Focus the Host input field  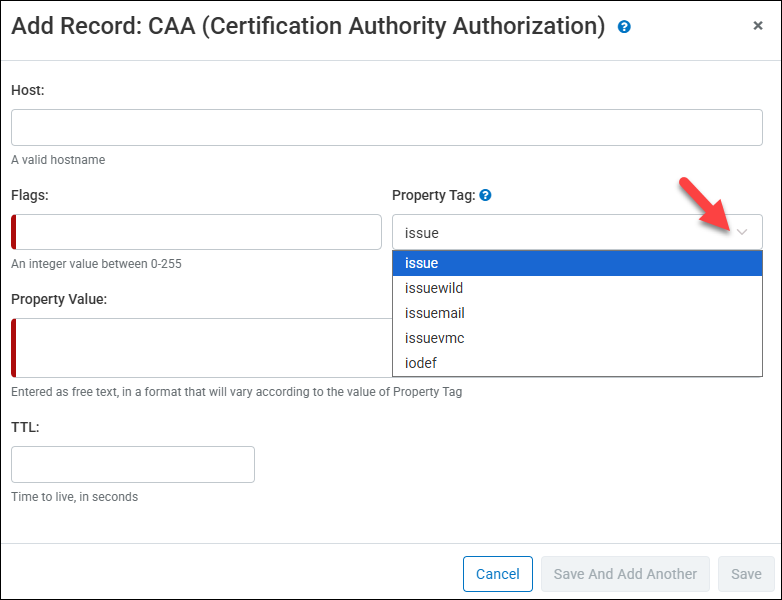tap(386, 128)
